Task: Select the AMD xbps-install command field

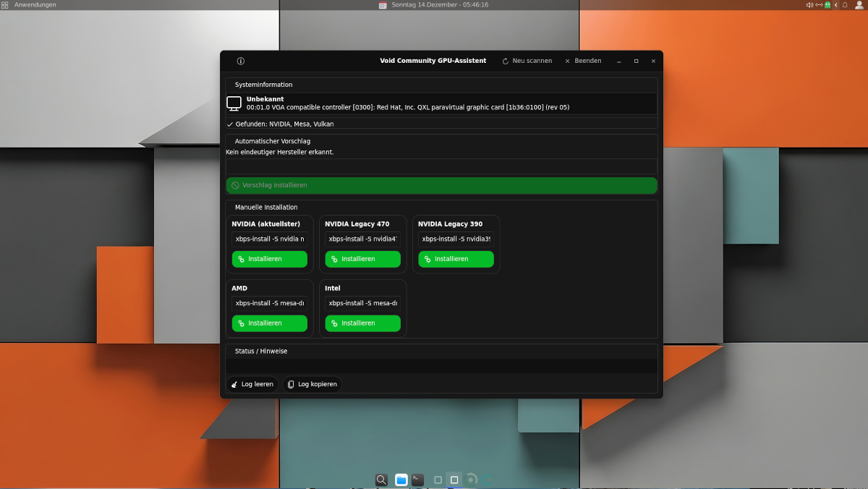Action: coord(269,304)
